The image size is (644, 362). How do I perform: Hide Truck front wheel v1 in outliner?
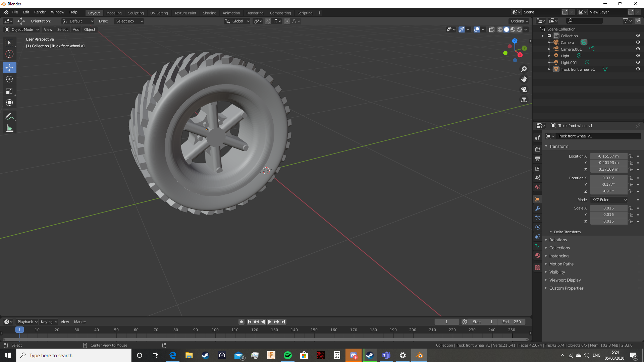click(x=638, y=69)
